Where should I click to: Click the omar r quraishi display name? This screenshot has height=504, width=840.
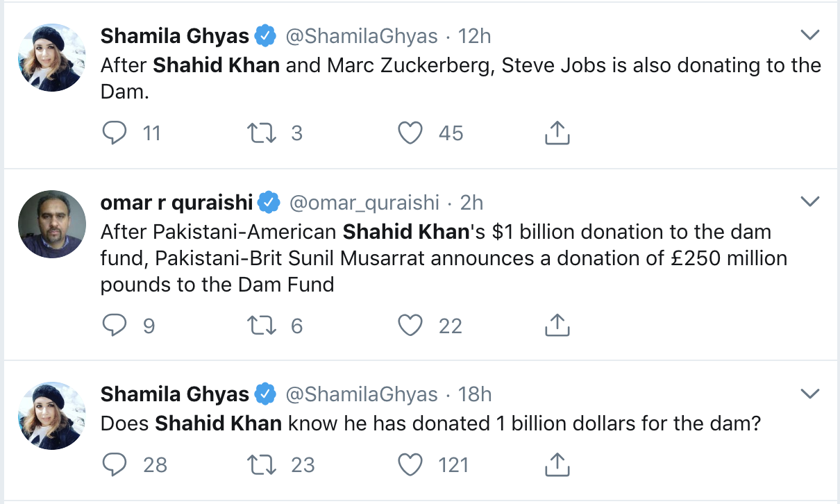tap(176, 202)
